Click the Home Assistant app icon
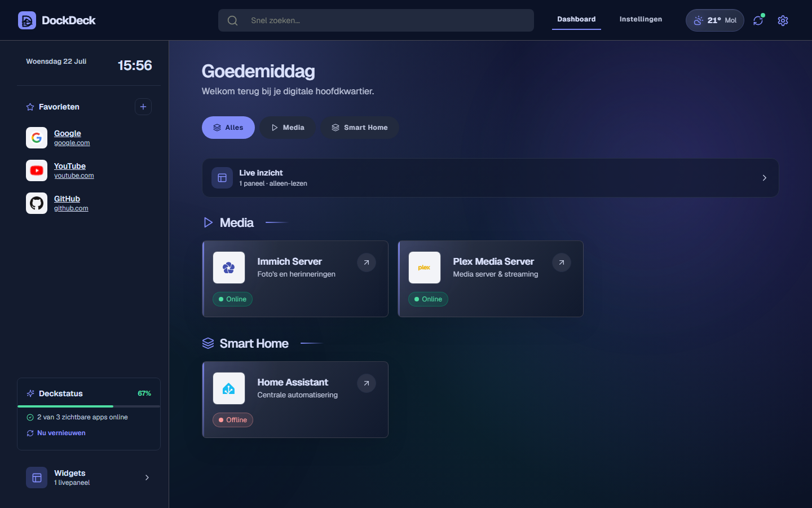 229,388
